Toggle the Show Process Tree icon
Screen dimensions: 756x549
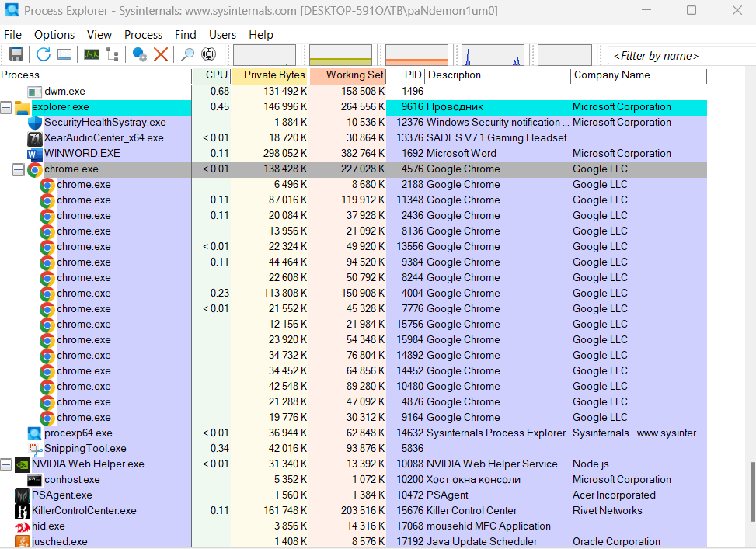point(113,54)
